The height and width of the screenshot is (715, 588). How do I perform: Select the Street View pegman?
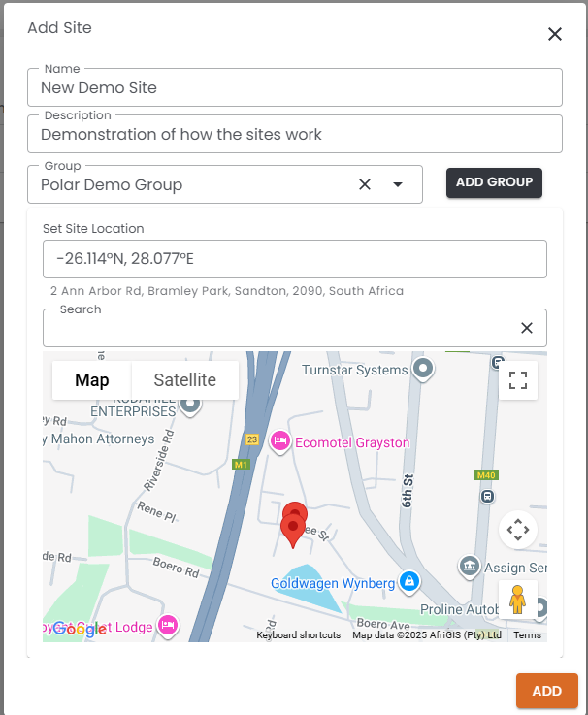point(518,601)
